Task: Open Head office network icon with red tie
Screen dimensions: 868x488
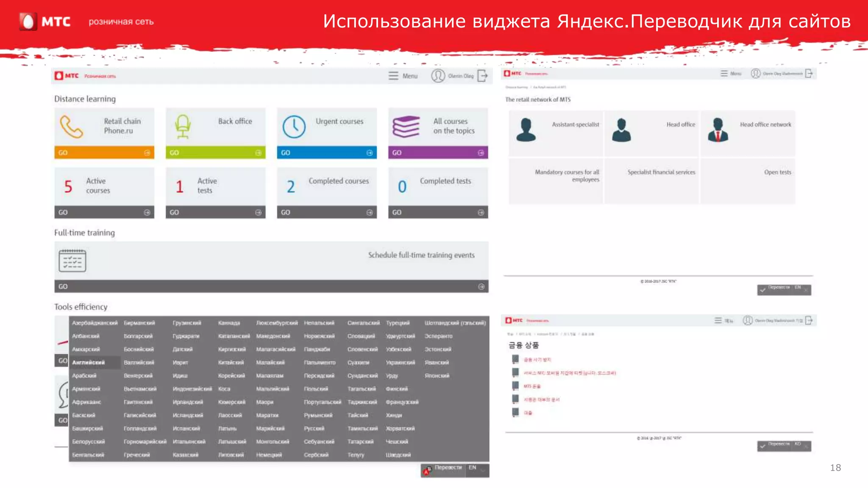Action: coord(718,130)
